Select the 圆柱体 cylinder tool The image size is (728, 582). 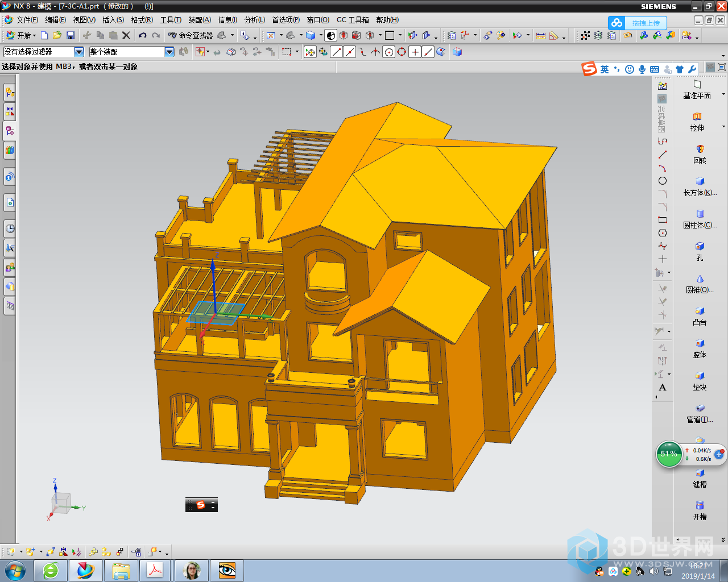click(700, 219)
